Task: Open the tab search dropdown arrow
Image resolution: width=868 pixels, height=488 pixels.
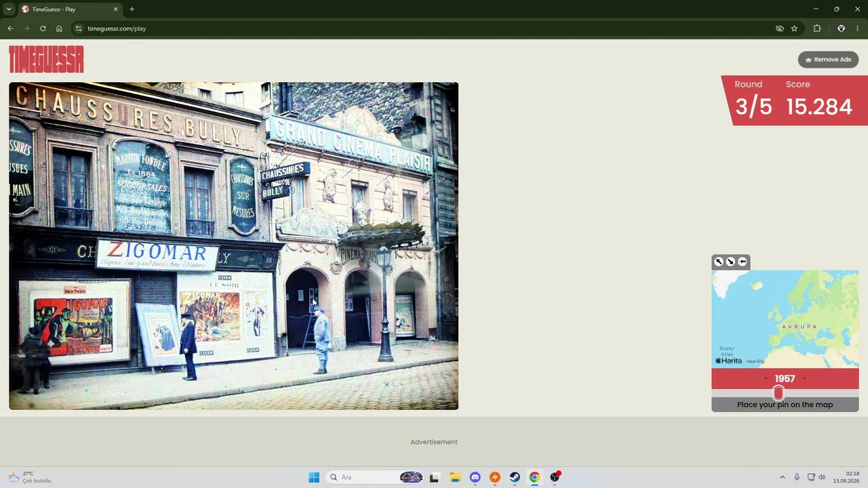Action: coord(9,9)
